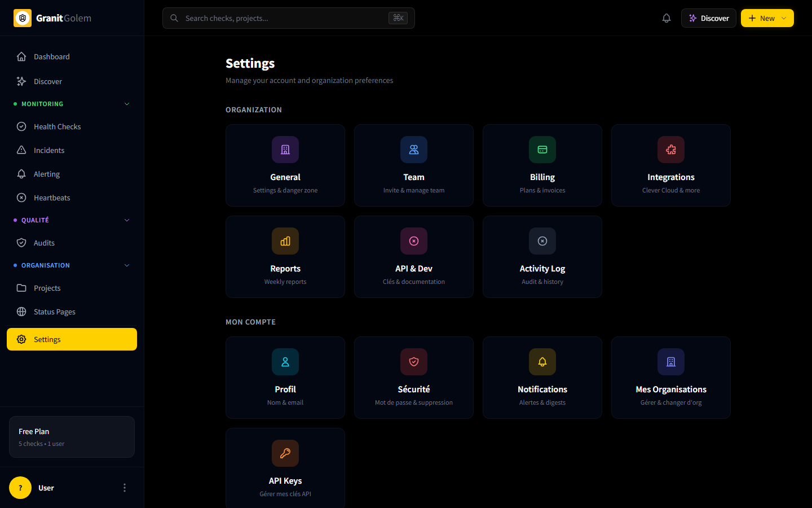The height and width of the screenshot is (508, 812).
Task: Go to Dashboard in sidebar
Action: coord(72,56)
